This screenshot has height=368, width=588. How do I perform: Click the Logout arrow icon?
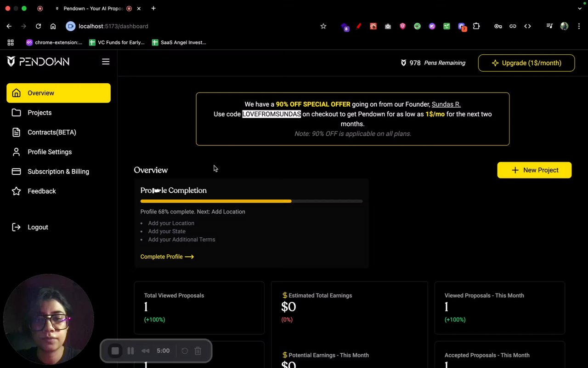(x=17, y=227)
